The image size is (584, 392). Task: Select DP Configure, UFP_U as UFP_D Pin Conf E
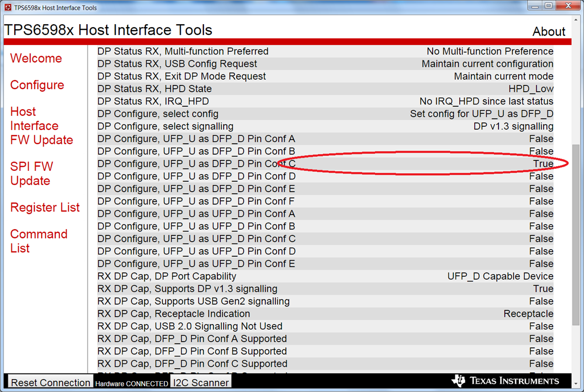coord(325,264)
